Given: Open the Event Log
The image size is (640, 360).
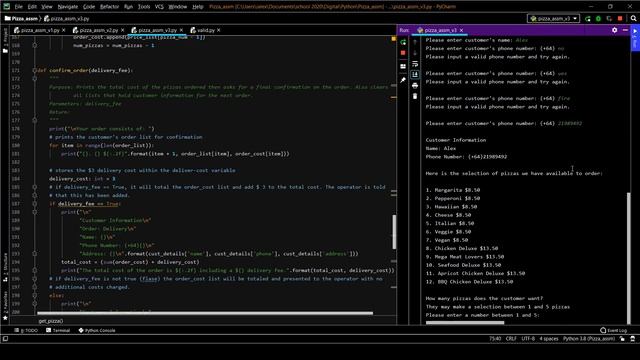Looking at the screenshot, I should pos(613,330).
